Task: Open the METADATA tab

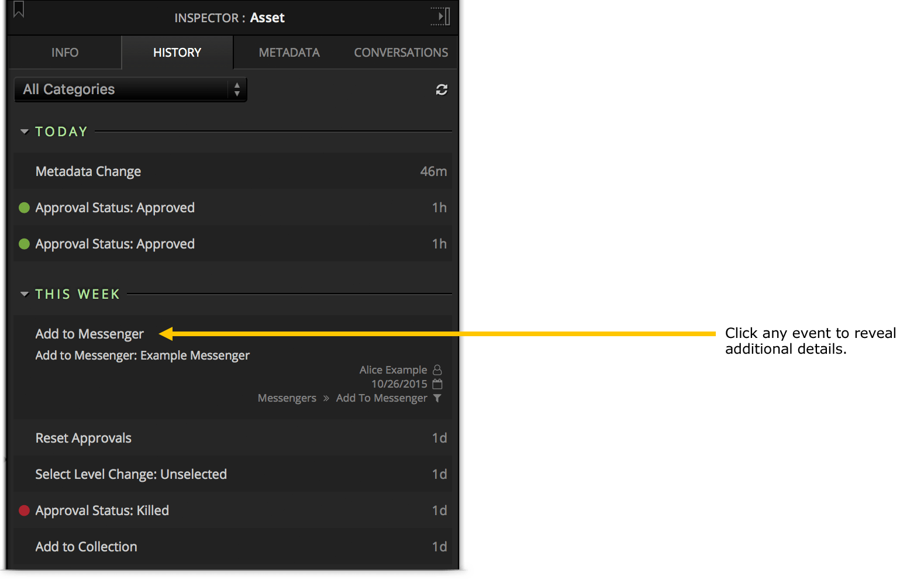Action: click(x=289, y=53)
